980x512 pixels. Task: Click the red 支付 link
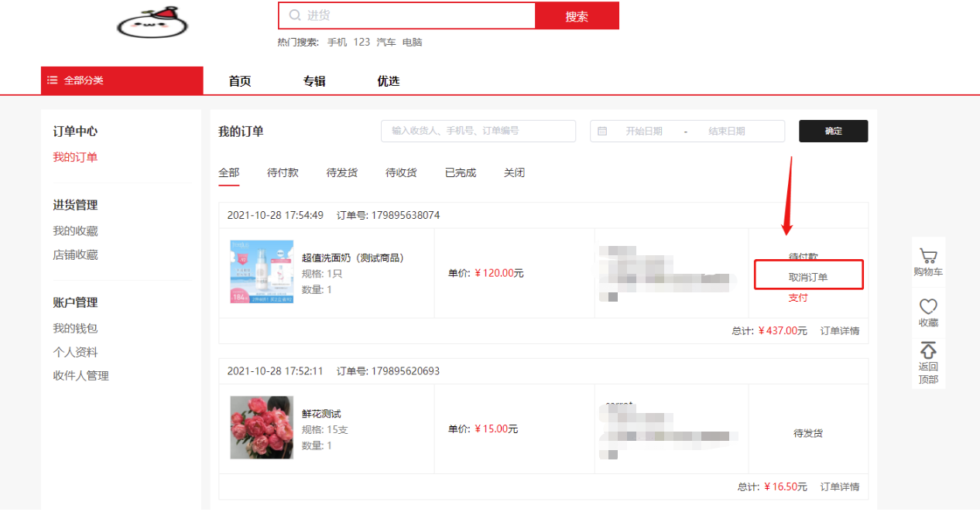[797, 298]
